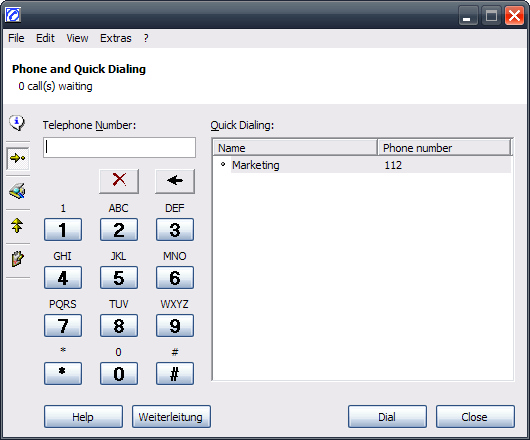
Task: Clear the number with the red X button
Action: tap(119, 181)
